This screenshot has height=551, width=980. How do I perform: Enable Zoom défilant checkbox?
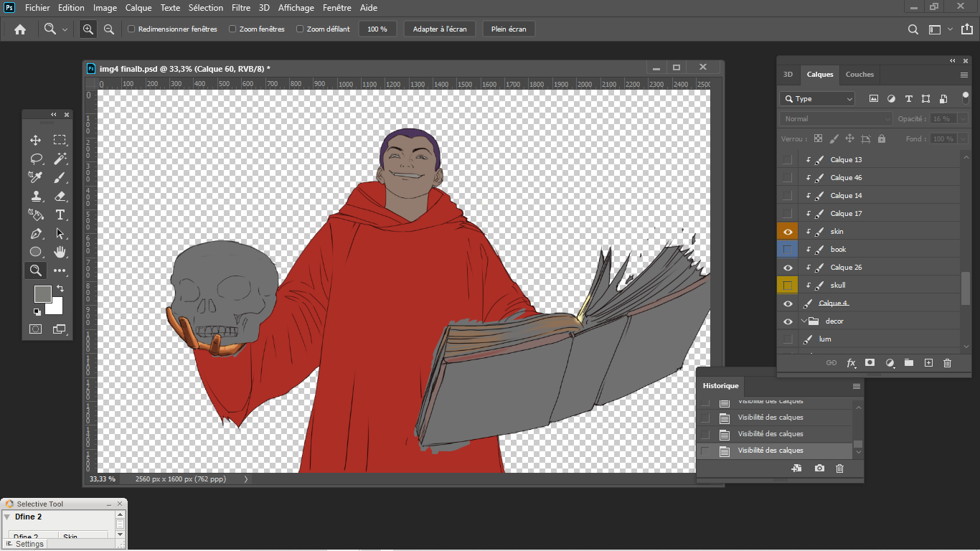(x=300, y=29)
